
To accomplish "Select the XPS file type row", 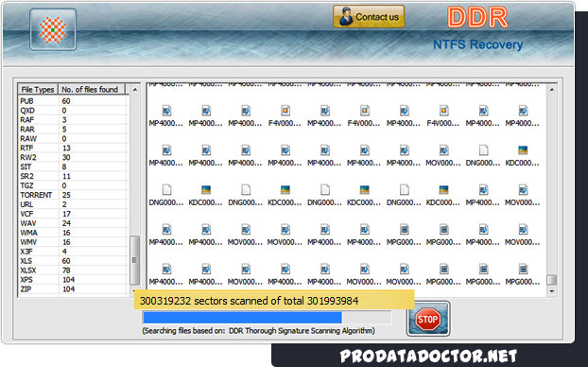I will click(x=73, y=280).
